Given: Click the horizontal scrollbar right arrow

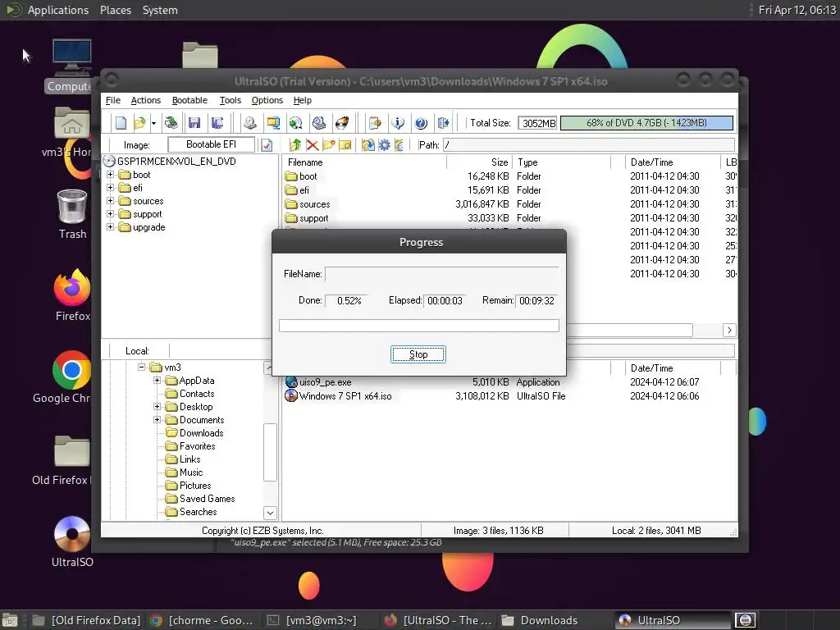Looking at the screenshot, I should point(729,330).
